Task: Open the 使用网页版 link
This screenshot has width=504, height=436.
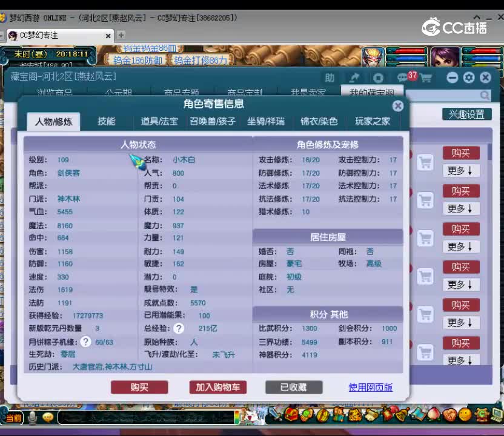Action: click(x=370, y=387)
